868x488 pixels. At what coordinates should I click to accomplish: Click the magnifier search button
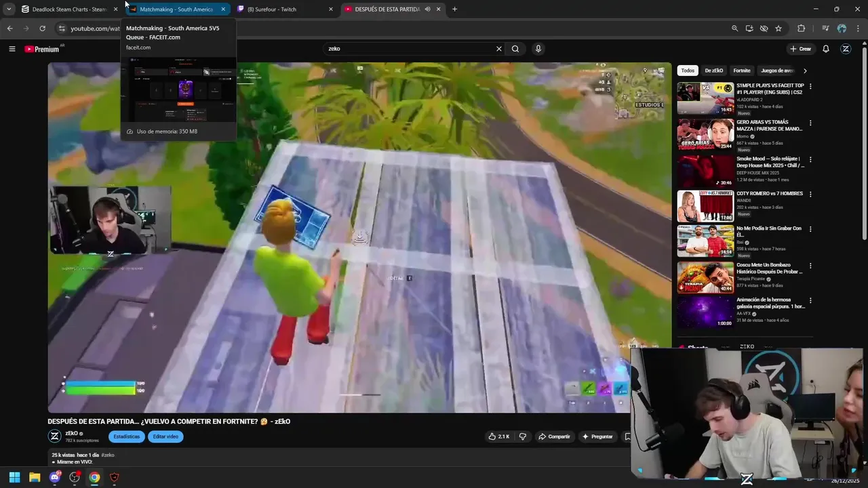point(515,49)
